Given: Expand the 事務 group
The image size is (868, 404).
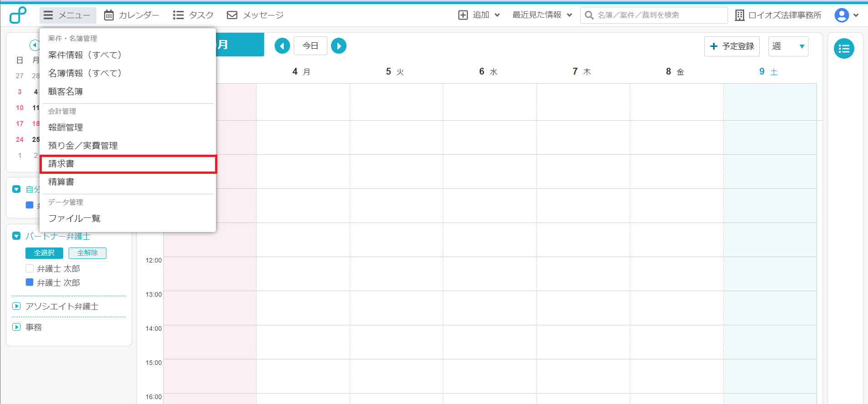Looking at the screenshot, I should pyautogui.click(x=17, y=327).
